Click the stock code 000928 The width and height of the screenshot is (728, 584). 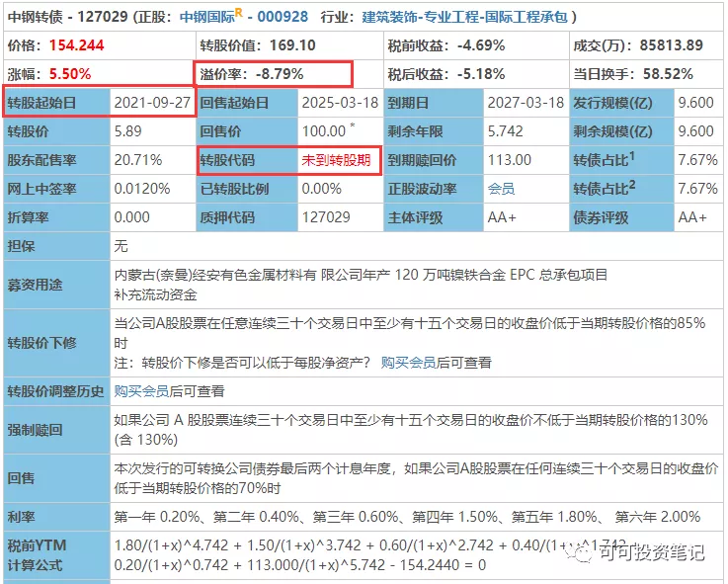tap(283, 17)
